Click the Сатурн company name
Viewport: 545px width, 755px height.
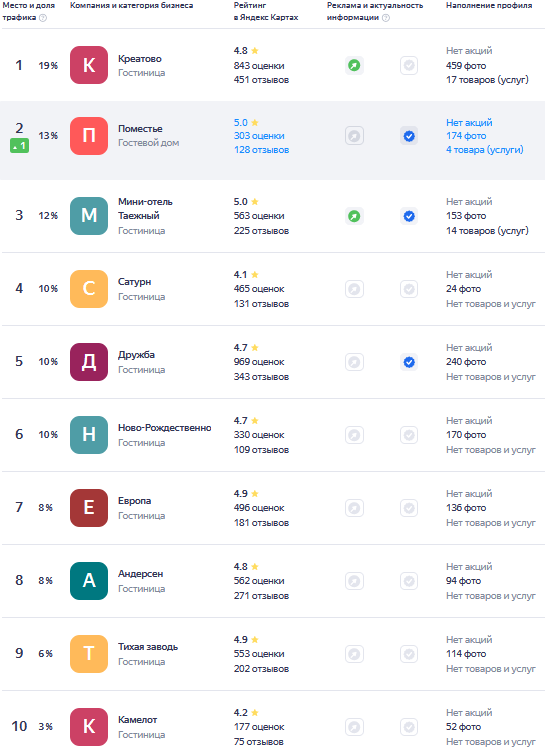click(x=134, y=282)
